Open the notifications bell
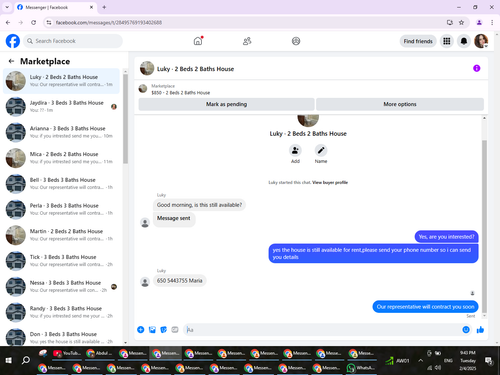 464,41
